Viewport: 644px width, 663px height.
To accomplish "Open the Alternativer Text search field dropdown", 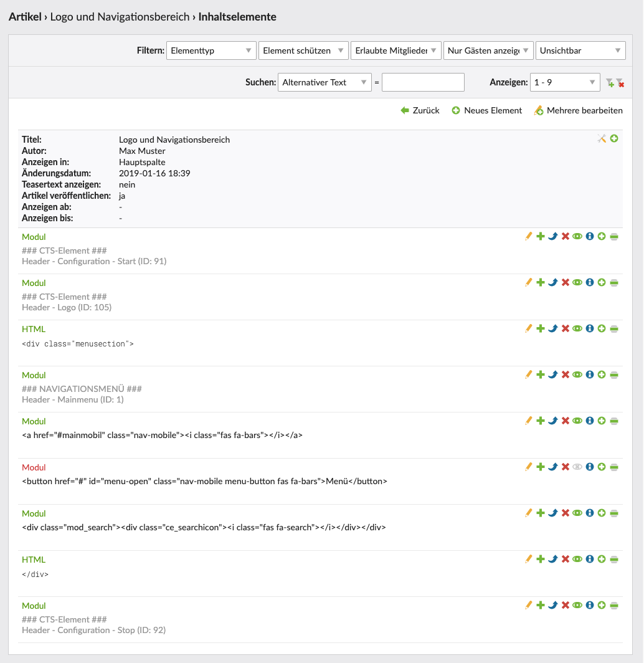I will (x=324, y=82).
